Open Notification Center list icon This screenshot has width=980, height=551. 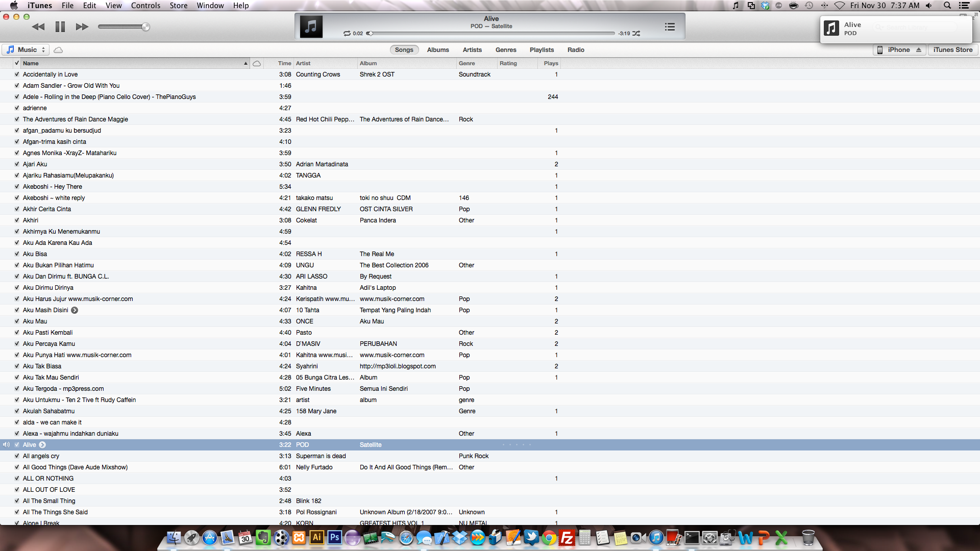point(964,6)
